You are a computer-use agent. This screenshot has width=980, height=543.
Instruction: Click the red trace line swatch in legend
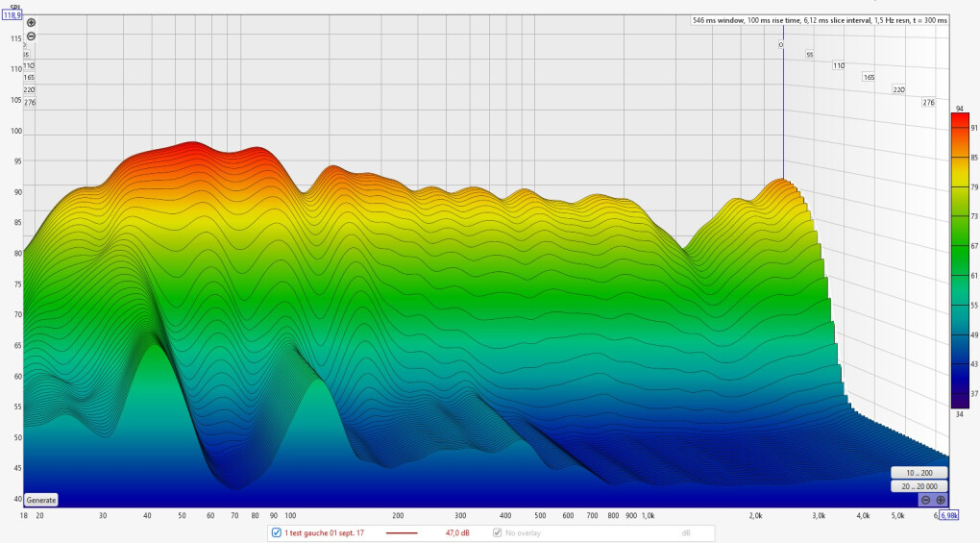(x=402, y=533)
